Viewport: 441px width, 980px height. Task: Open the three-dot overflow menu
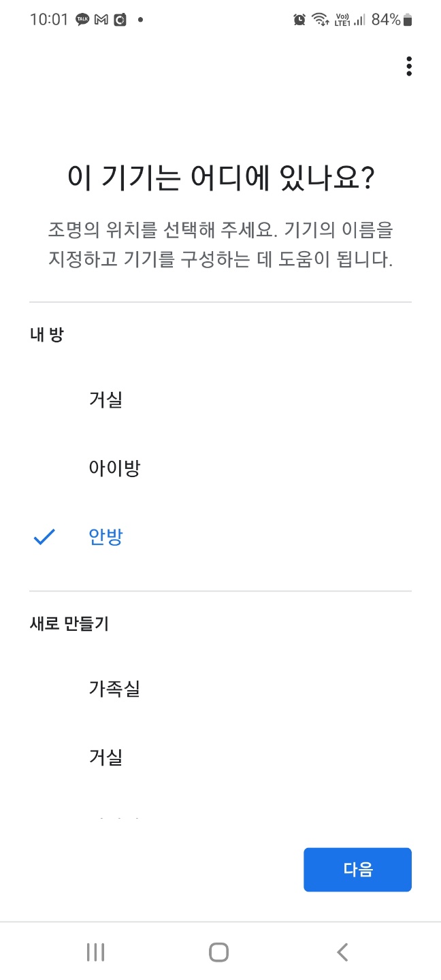[x=409, y=67]
